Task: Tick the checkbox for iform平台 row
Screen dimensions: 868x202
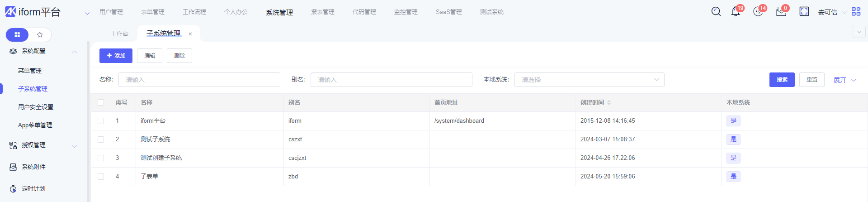Action: click(x=101, y=121)
